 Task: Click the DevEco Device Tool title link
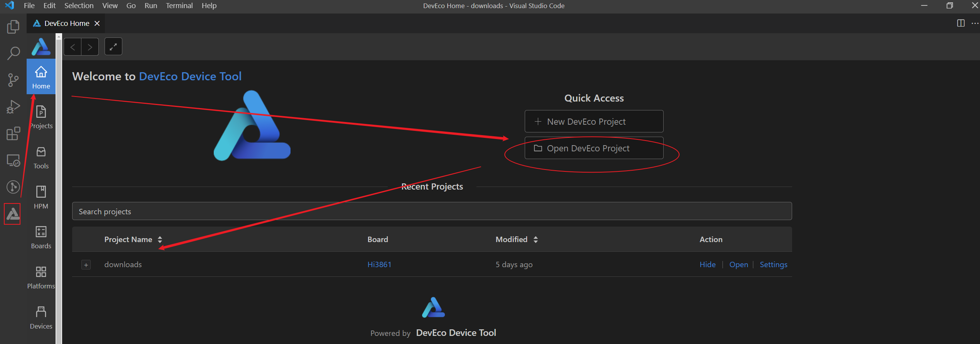tap(190, 76)
